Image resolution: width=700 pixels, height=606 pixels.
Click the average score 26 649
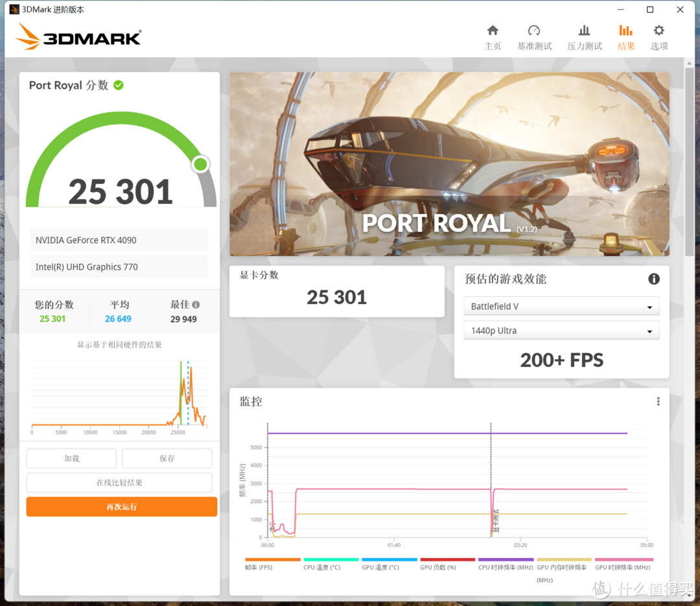point(119,319)
